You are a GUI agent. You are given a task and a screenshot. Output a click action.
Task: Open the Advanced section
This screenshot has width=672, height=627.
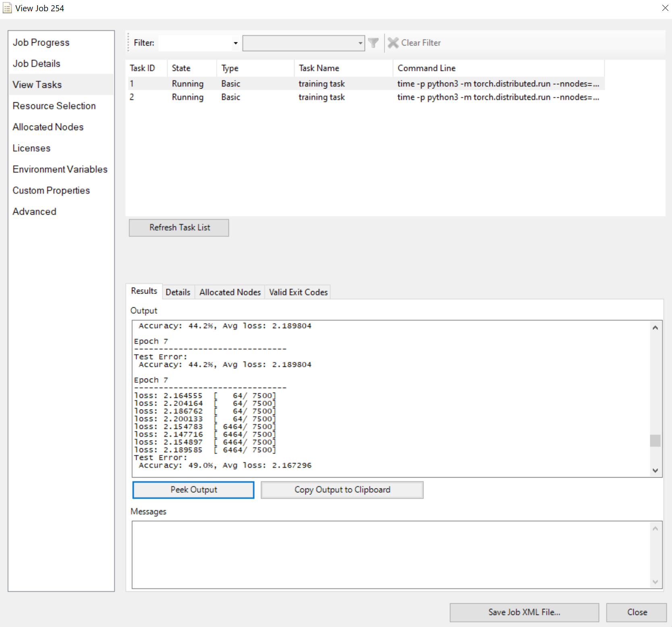(34, 211)
